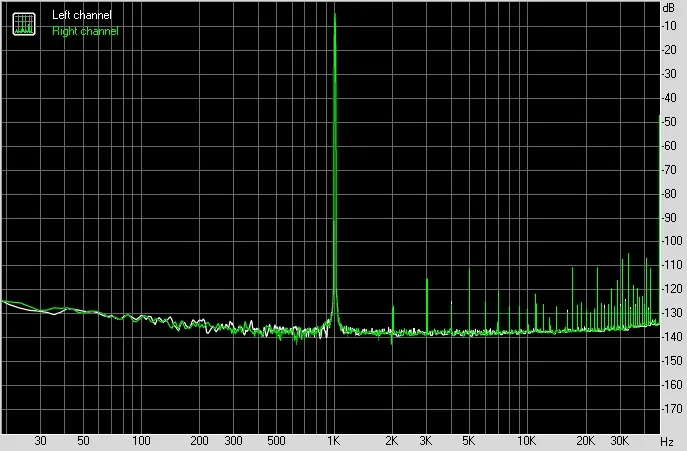The height and width of the screenshot is (451, 687).
Task: Click the spectrum graph icon at top left
Action: point(24,24)
